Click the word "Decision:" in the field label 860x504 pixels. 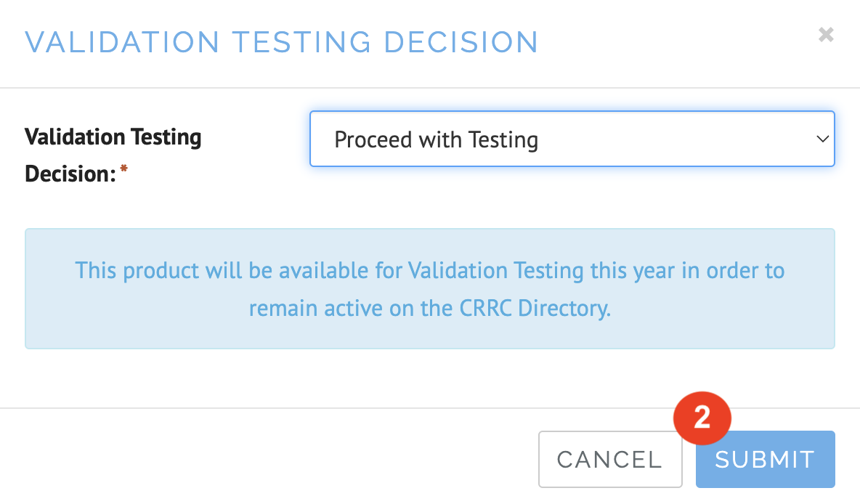pos(70,174)
